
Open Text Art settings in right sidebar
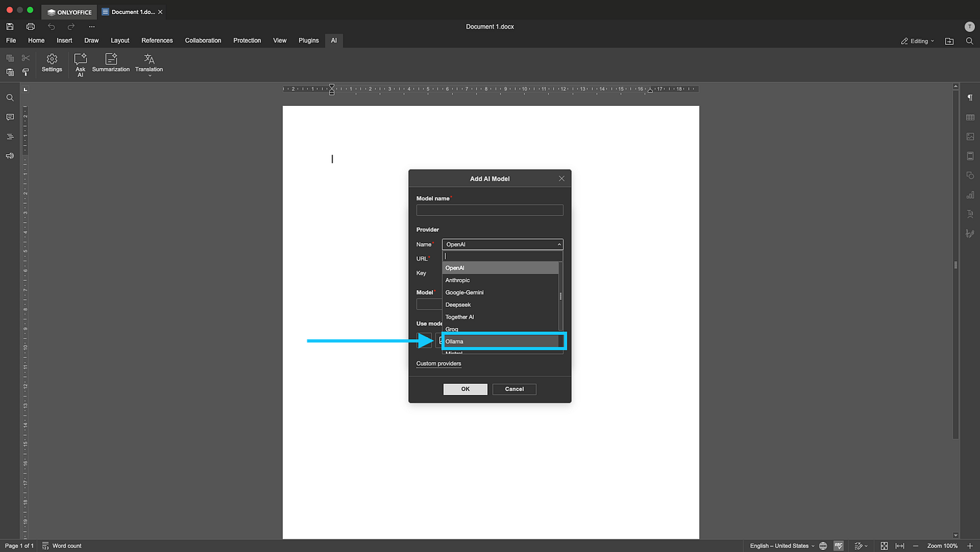coord(970,214)
